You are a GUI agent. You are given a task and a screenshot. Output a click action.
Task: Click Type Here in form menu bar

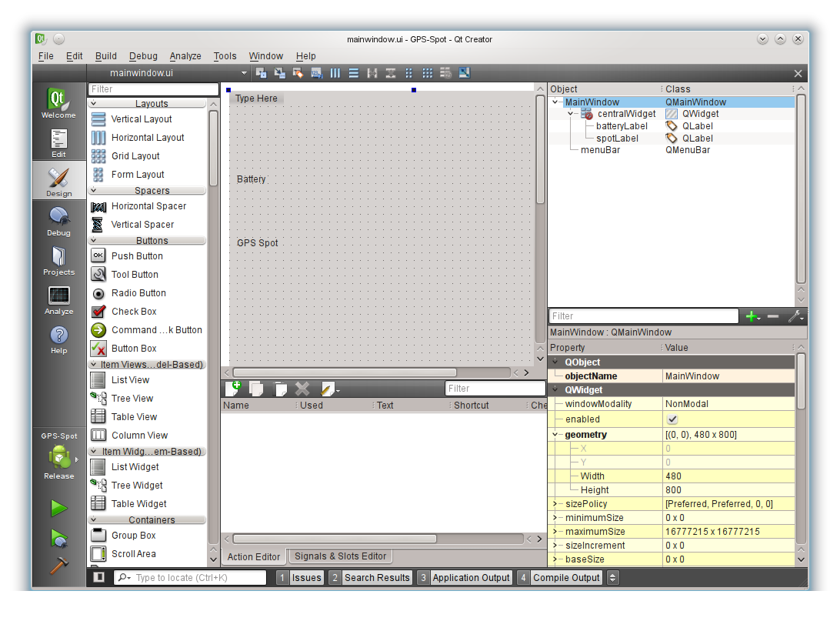(256, 98)
